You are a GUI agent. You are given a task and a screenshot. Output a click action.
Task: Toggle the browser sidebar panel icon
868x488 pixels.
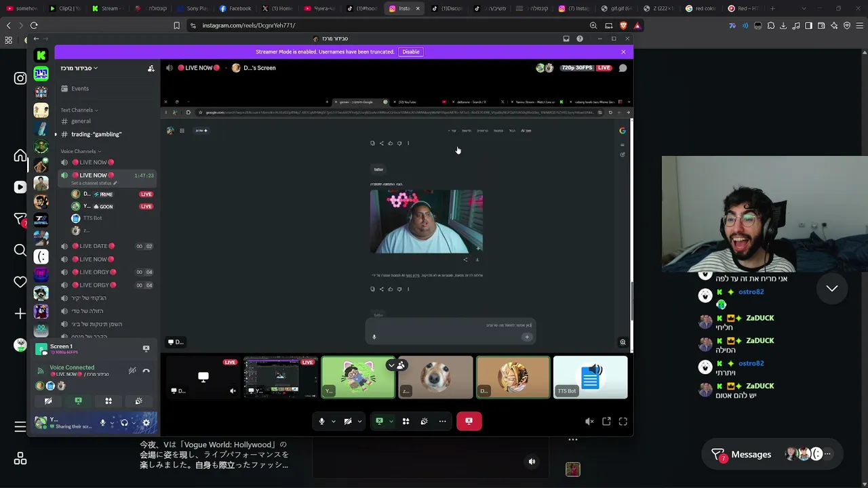(x=808, y=26)
